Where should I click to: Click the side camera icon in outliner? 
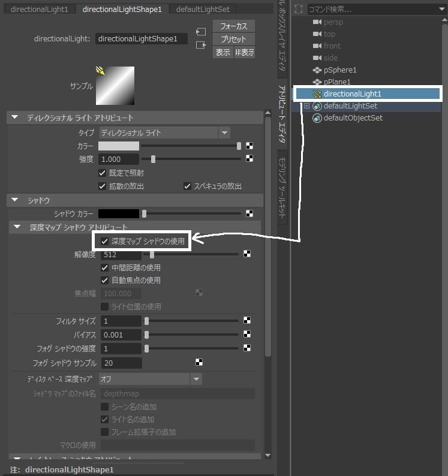(x=317, y=58)
